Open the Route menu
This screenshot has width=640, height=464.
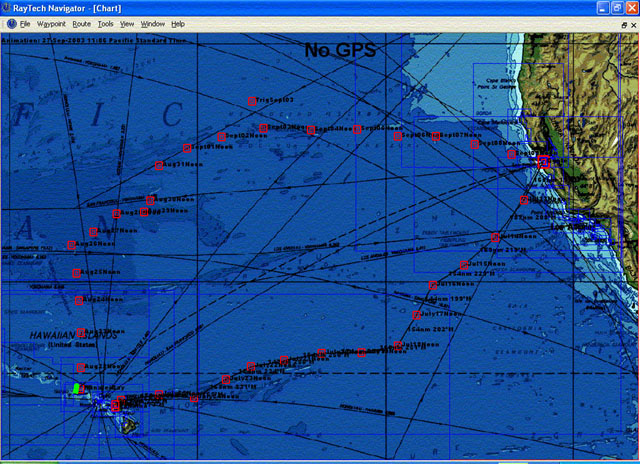tap(81, 23)
